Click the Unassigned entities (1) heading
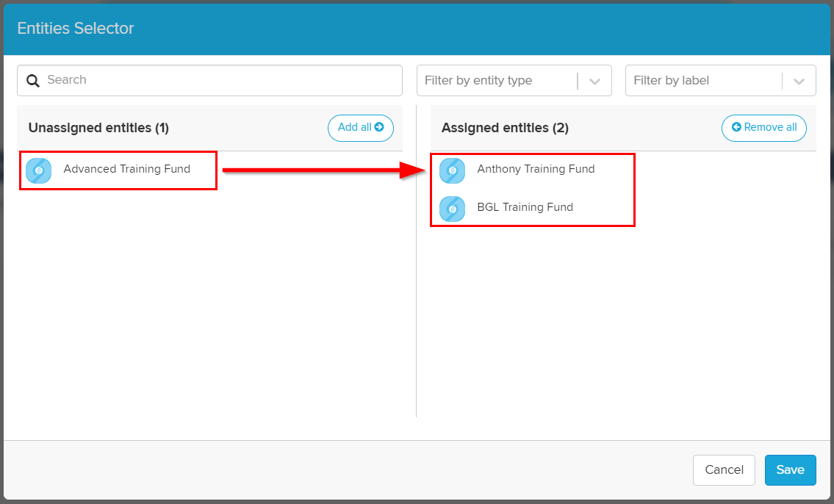Image resolution: width=834 pixels, height=504 pixels. (98, 128)
